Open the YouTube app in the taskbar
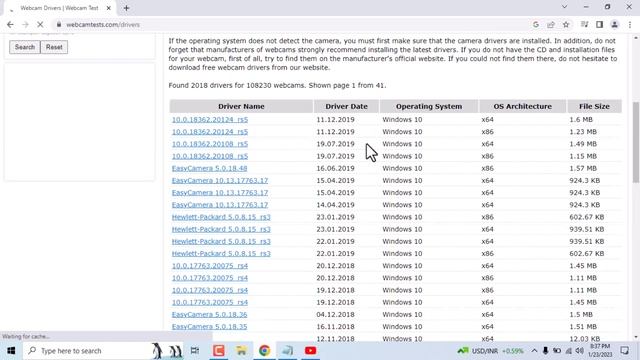This screenshot has width=640, height=360. click(310, 351)
